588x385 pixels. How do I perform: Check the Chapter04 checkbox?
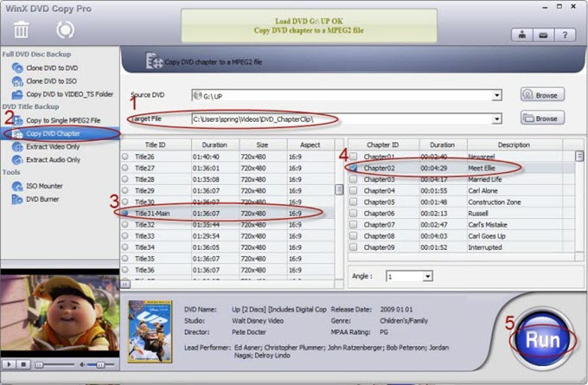point(354,190)
